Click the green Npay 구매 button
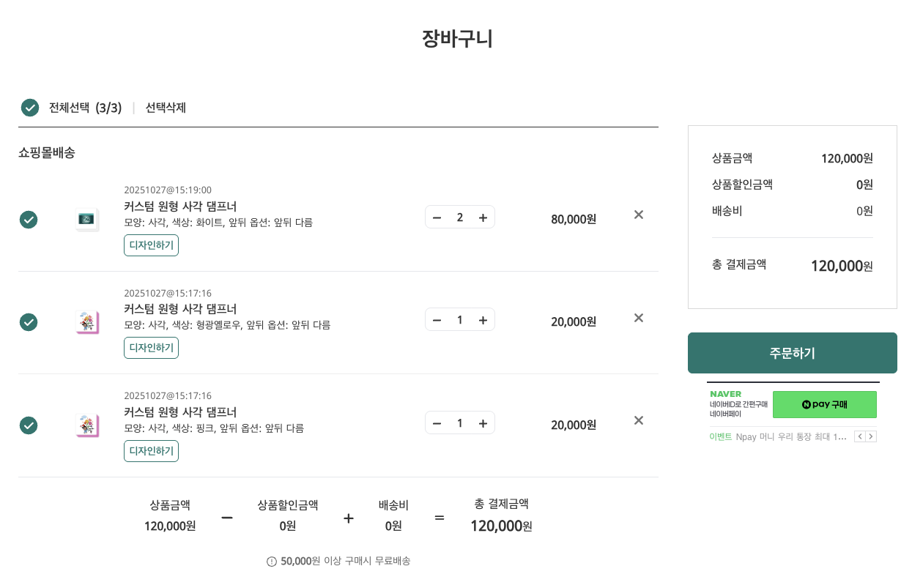912x588 pixels. click(824, 404)
